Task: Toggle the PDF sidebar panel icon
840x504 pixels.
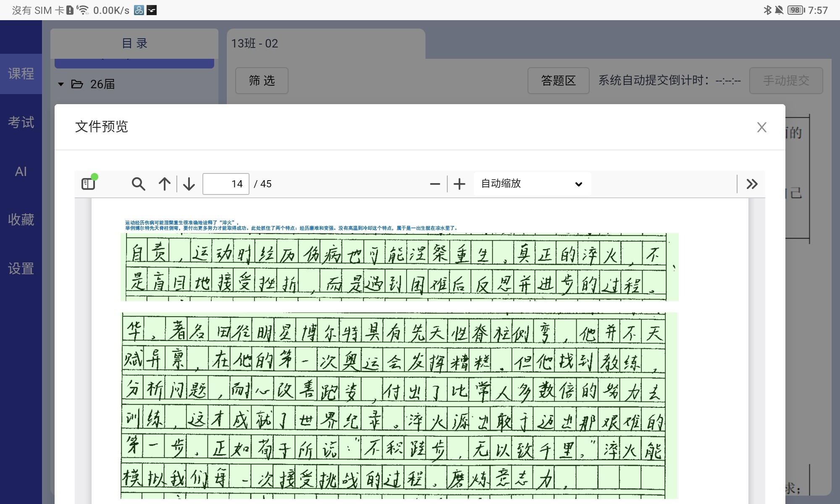Action: 89,184
